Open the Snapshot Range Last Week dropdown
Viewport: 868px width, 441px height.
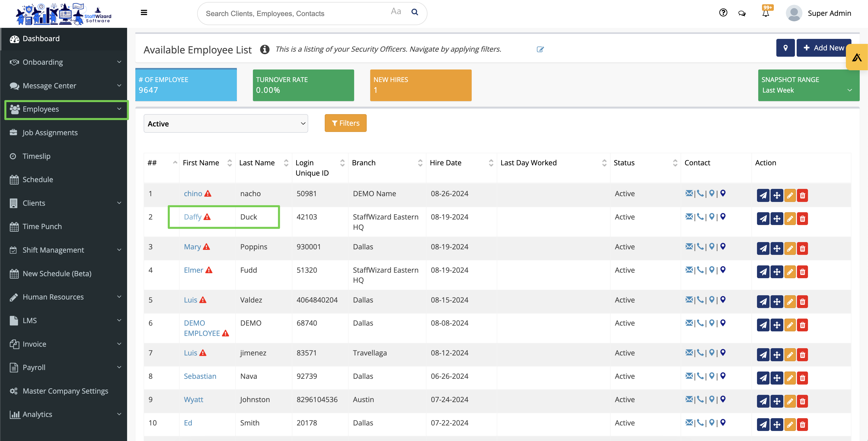pyautogui.click(x=808, y=90)
